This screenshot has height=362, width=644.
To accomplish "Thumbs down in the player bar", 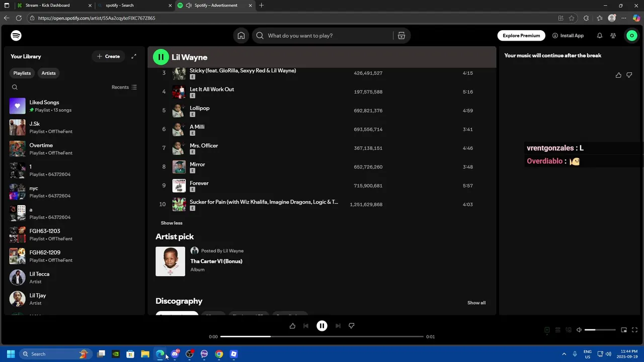I will (352, 326).
